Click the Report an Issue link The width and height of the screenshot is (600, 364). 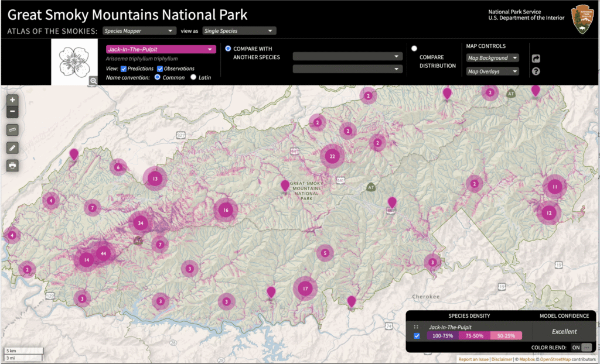coord(473,359)
